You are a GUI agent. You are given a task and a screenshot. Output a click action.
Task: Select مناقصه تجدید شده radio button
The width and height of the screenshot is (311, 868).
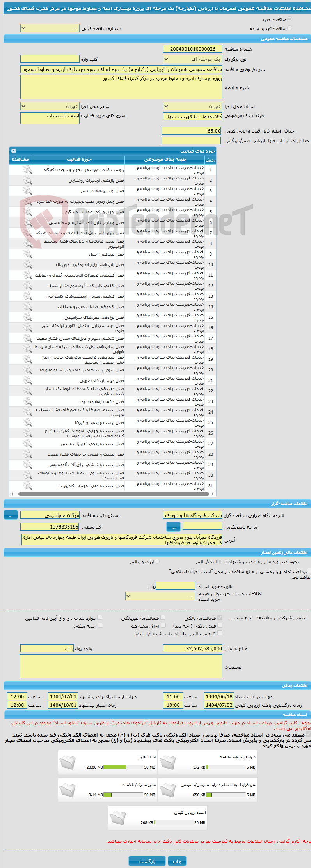pyautogui.click(x=289, y=28)
